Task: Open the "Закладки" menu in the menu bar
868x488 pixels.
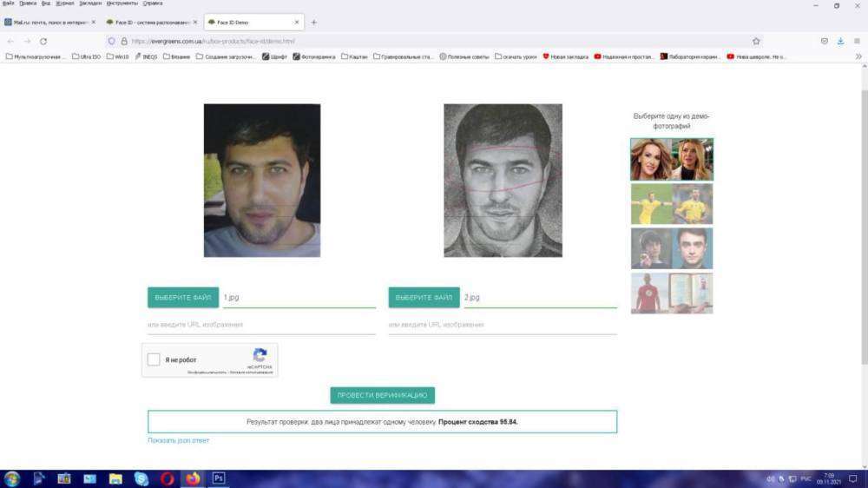Action: pyautogui.click(x=90, y=3)
